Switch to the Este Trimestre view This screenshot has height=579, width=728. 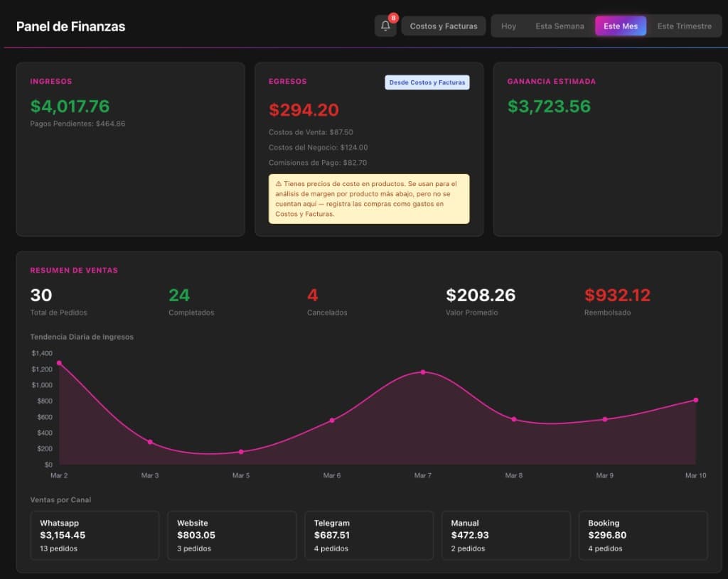pyautogui.click(x=684, y=26)
